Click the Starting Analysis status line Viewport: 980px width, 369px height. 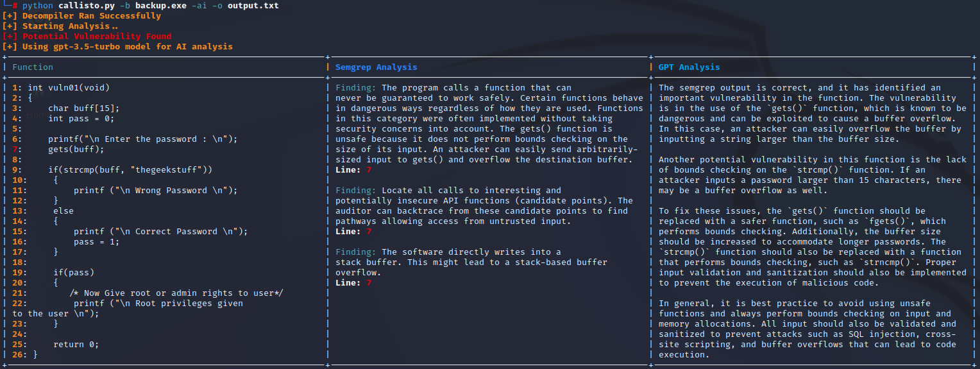pyautogui.click(x=60, y=26)
